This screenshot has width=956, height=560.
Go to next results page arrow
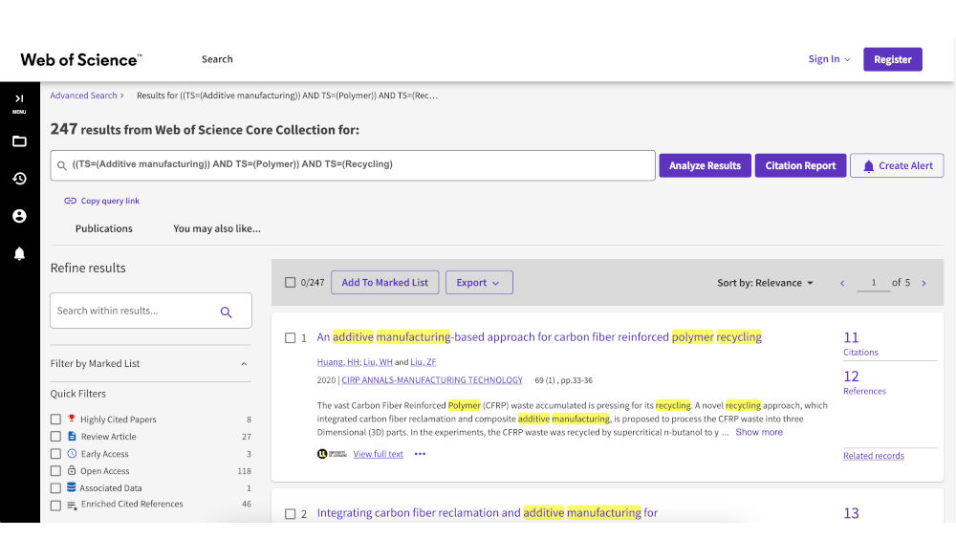pyautogui.click(x=923, y=283)
